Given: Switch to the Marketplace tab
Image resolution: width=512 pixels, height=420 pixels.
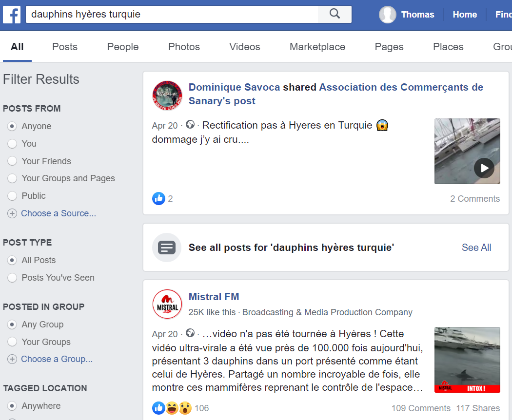Looking at the screenshot, I should click(317, 47).
